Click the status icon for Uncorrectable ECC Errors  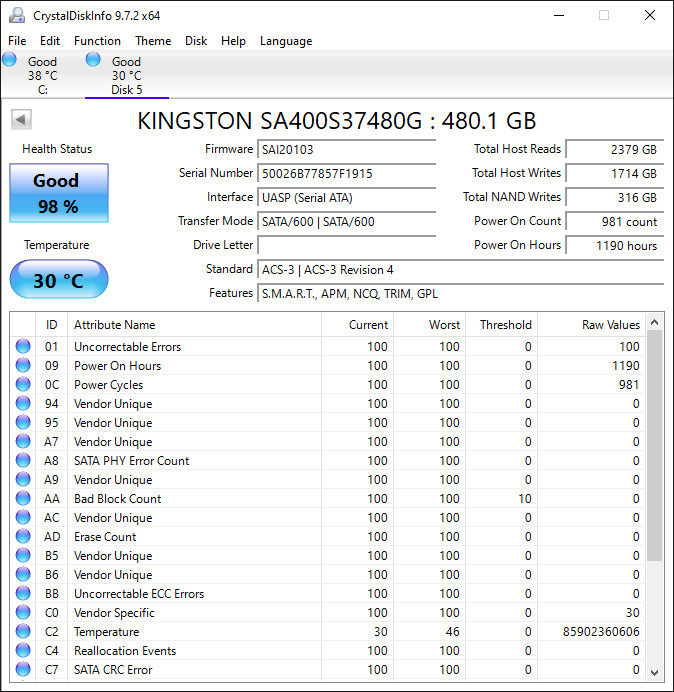(23, 593)
